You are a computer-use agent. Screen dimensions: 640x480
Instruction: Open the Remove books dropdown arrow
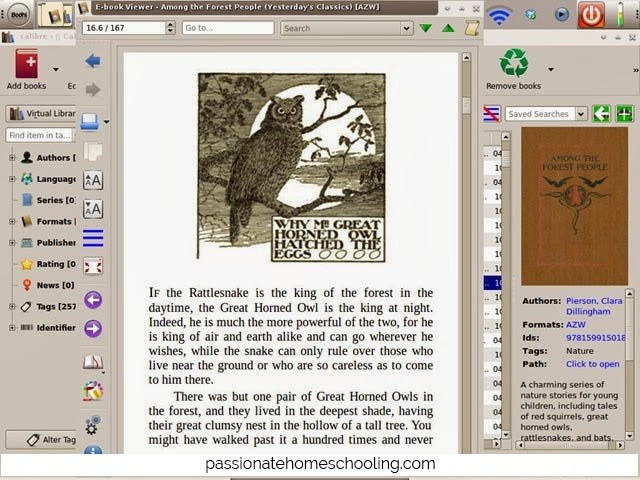pyautogui.click(x=551, y=69)
